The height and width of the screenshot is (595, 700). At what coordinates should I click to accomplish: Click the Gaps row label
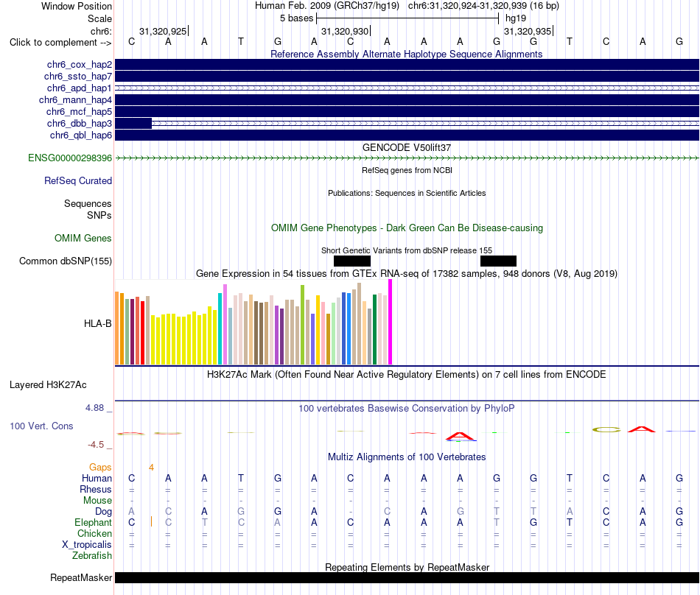pos(100,467)
